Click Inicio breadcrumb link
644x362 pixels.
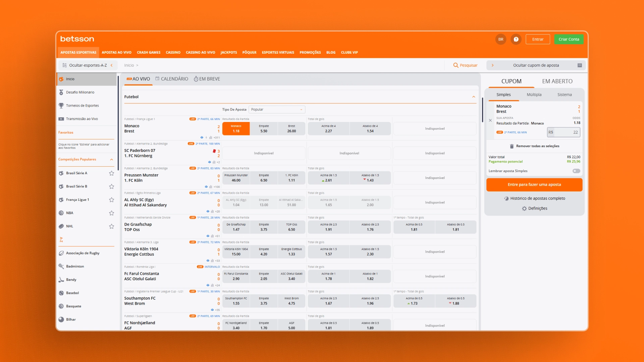point(129,65)
